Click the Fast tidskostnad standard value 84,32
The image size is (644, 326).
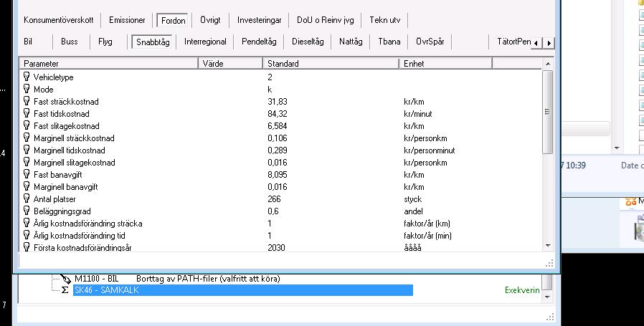(278, 114)
